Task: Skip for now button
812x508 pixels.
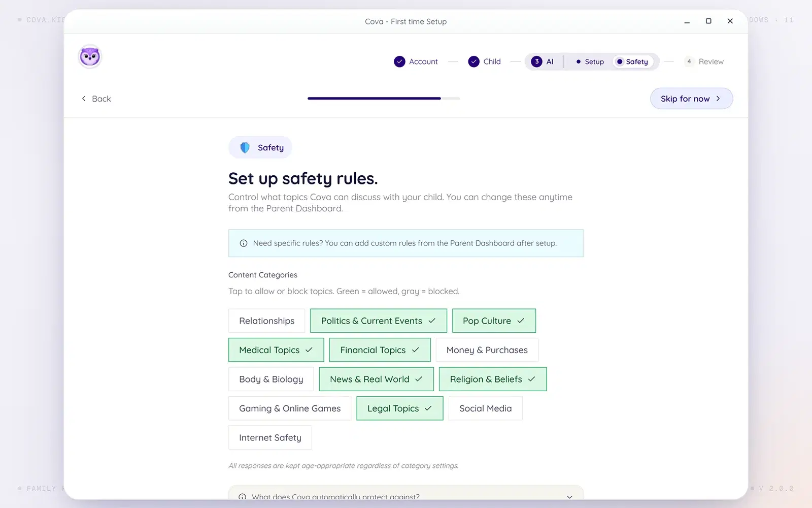Action: tap(691, 99)
